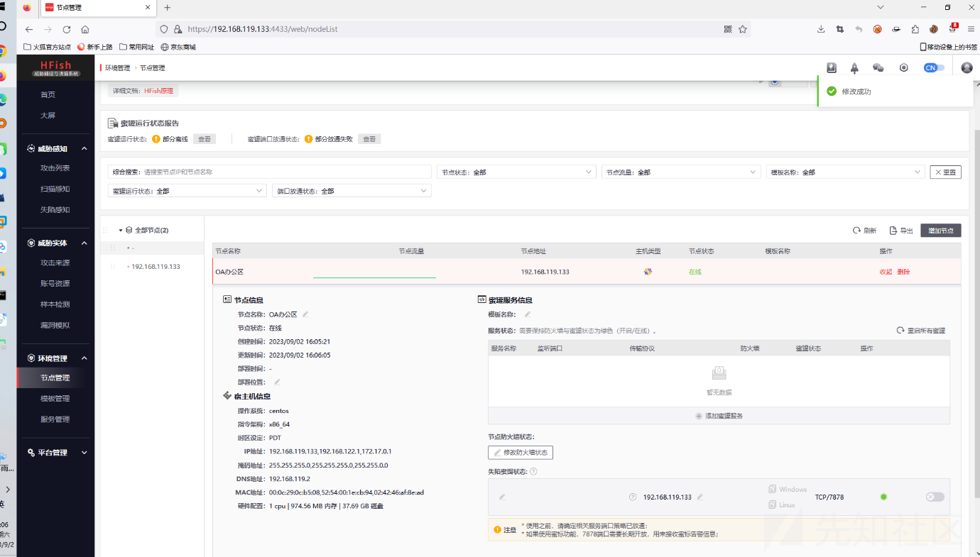Click the cookie extension icon

[x=934, y=29]
